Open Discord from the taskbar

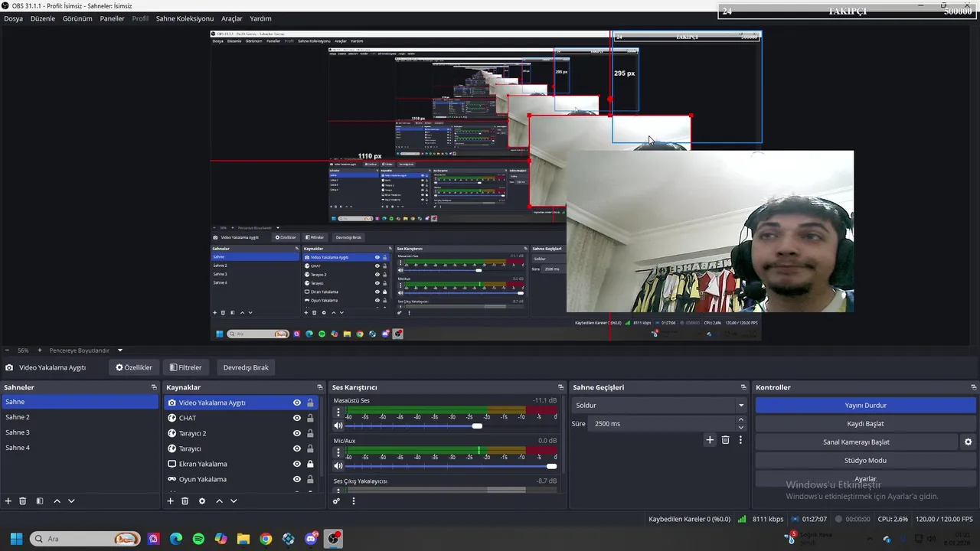pos(311,539)
